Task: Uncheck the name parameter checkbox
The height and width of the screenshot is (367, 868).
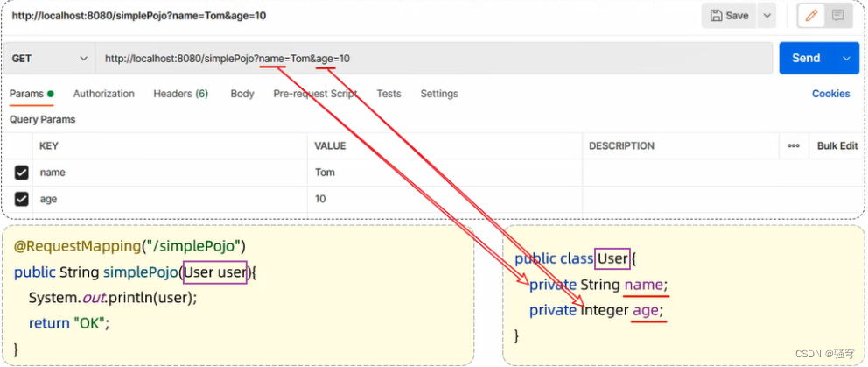Action: [x=21, y=173]
